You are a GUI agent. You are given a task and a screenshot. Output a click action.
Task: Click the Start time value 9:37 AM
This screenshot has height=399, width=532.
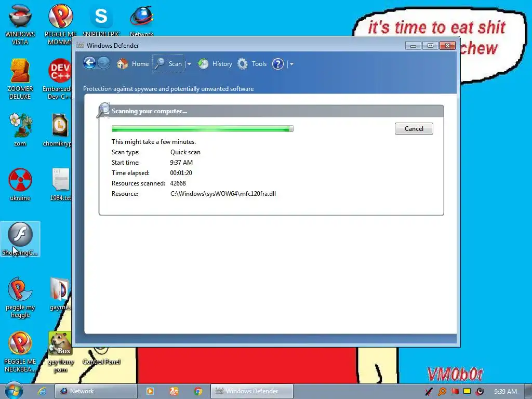point(181,163)
